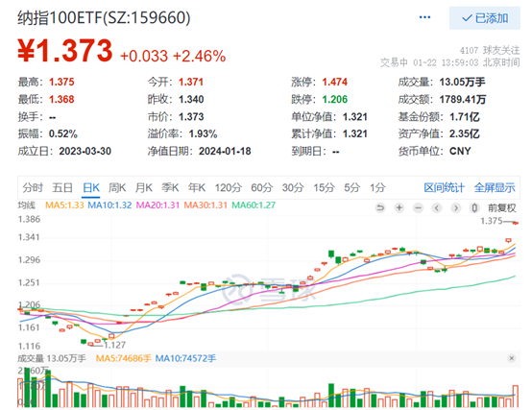Click the 溢价率 value 1.93%
Image resolution: width=532 pixels, height=410 pixels.
204,134
